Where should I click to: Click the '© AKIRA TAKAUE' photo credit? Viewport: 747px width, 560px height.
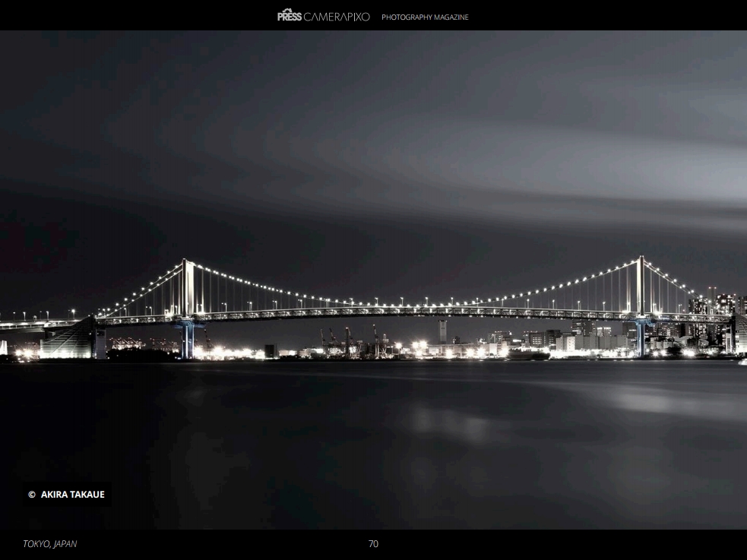pos(66,495)
